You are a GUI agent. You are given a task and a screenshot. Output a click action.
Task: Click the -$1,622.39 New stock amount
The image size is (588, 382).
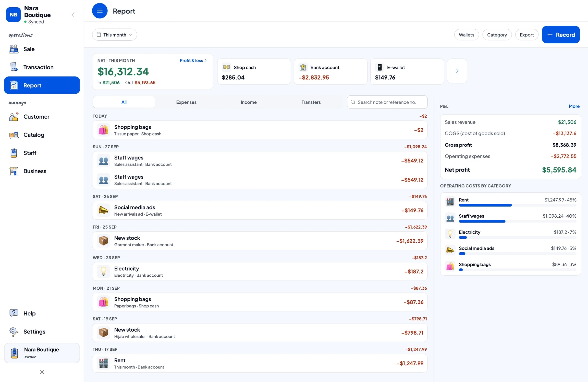pos(410,241)
